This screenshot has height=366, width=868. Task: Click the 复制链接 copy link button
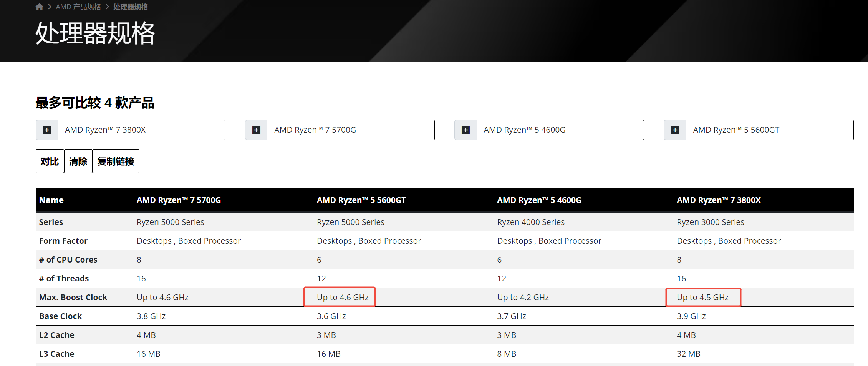116,161
